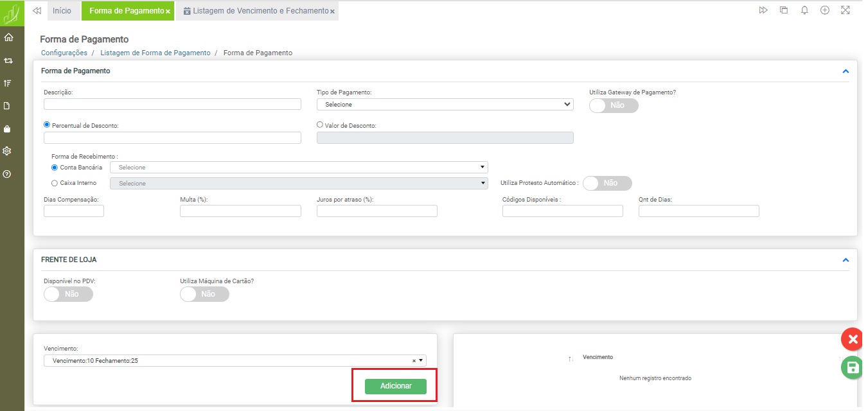Click the help question mark icon
Screen dimensions: 868x411
pos(8,174)
